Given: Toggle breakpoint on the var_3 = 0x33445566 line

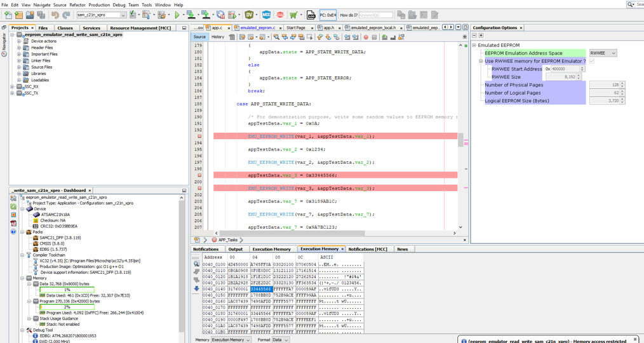Looking at the screenshot, I should point(199,175).
